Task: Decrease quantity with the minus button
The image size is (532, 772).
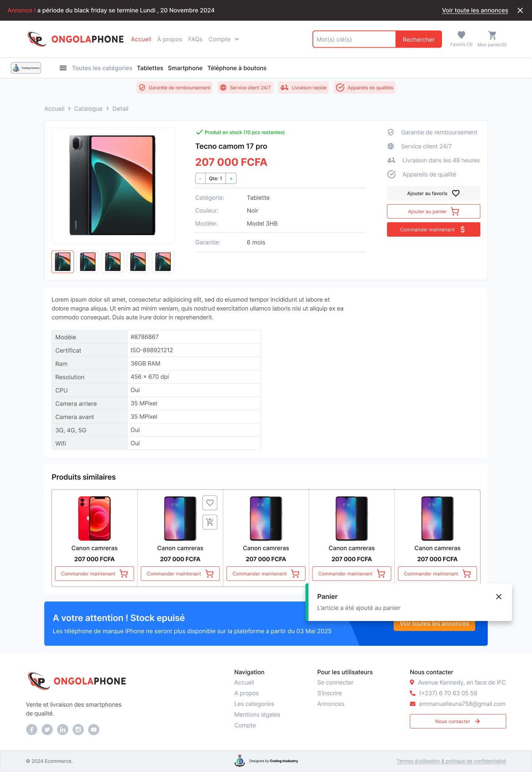Action: tap(200, 178)
